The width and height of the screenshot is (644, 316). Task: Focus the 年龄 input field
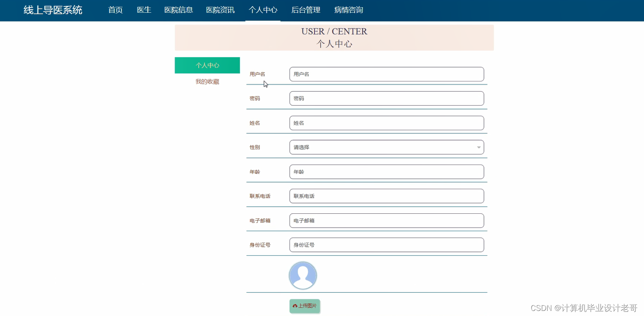[387, 172]
